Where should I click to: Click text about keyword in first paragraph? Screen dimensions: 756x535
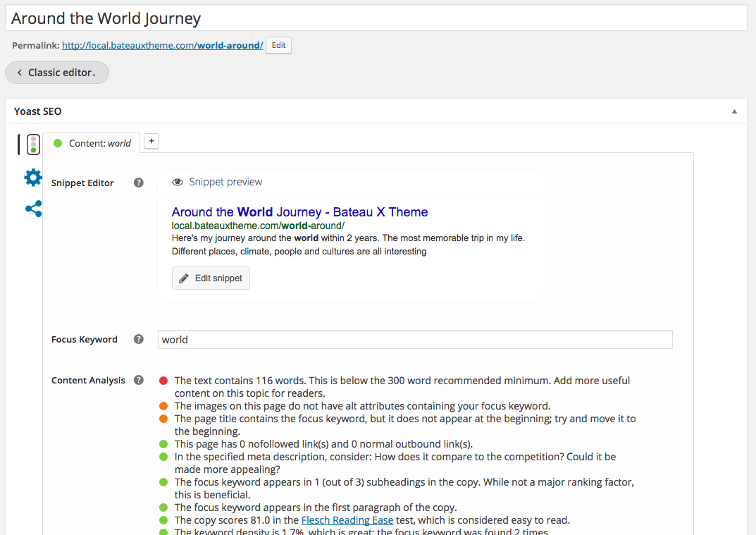(x=316, y=508)
